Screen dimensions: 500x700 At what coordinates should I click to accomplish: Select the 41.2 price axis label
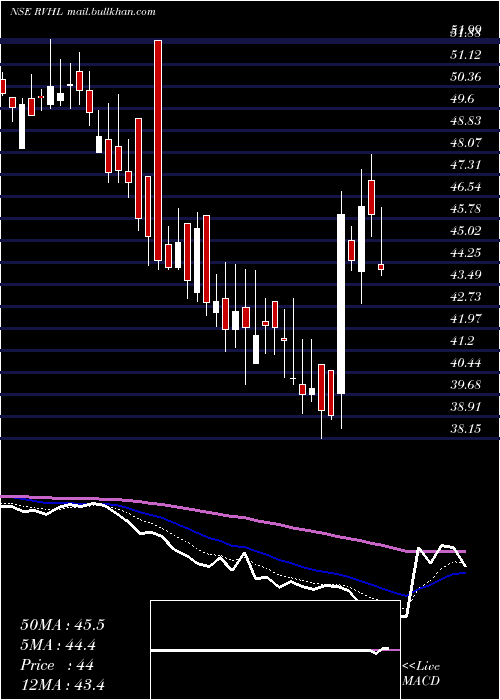(x=462, y=341)
